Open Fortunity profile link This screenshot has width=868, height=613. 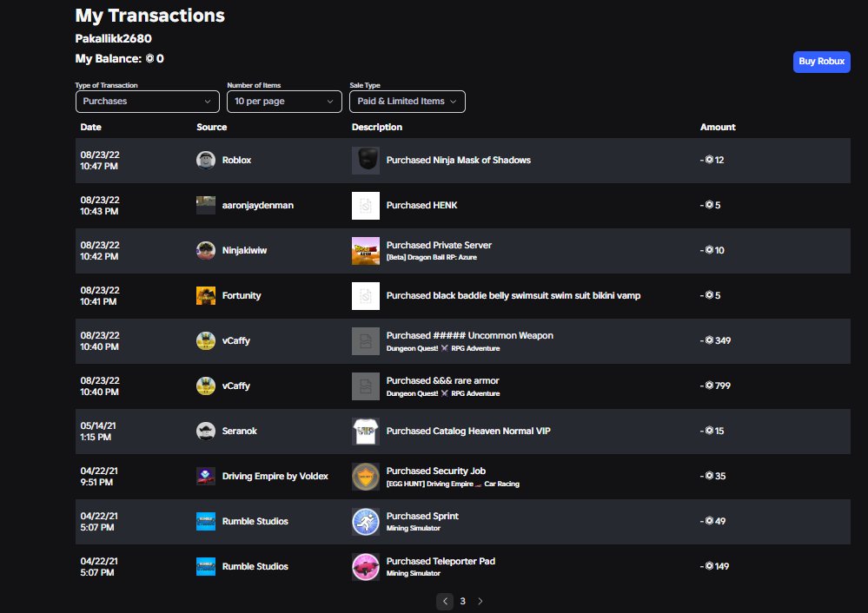[242, 295]
